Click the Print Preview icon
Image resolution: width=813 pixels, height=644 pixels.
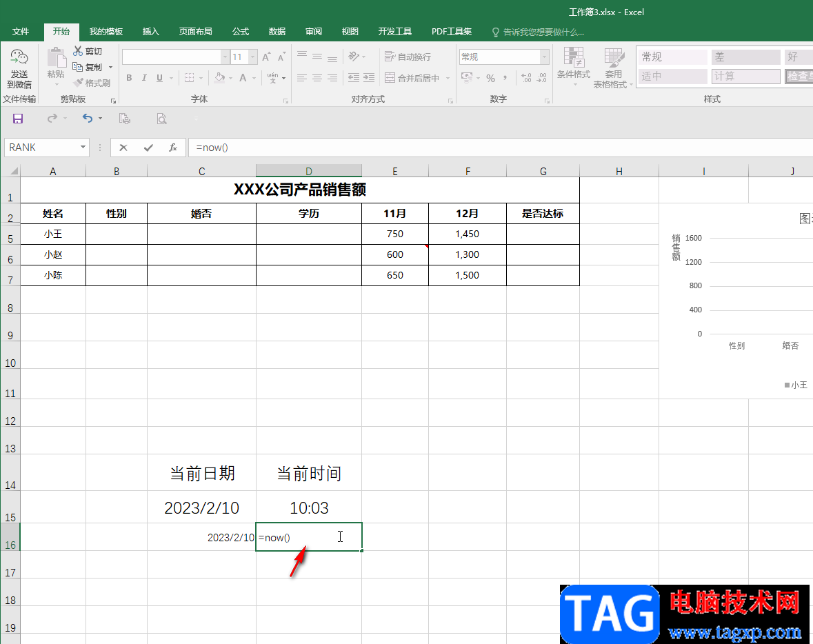pos(162,119)
